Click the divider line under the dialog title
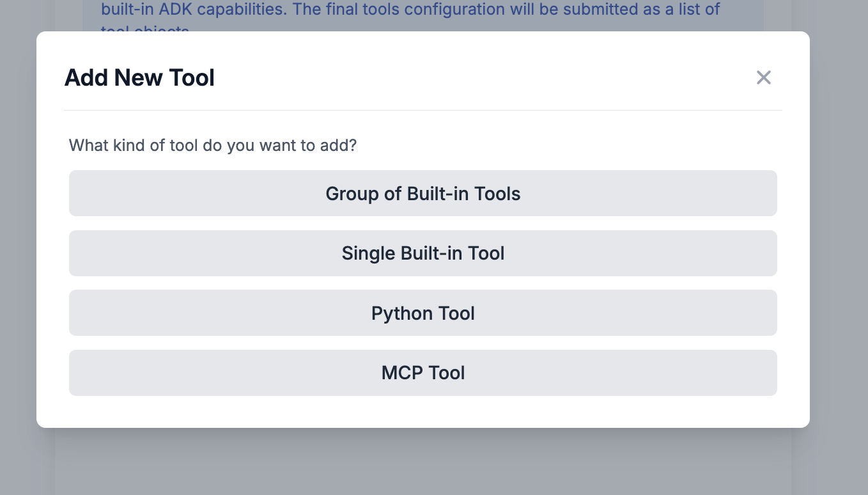This screenshot has width=868, height=495. tap(422, 109)
